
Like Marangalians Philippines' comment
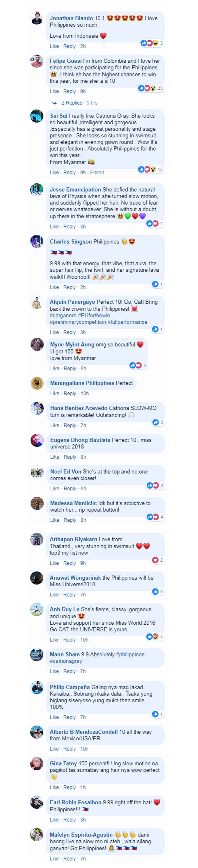(55, 393)
